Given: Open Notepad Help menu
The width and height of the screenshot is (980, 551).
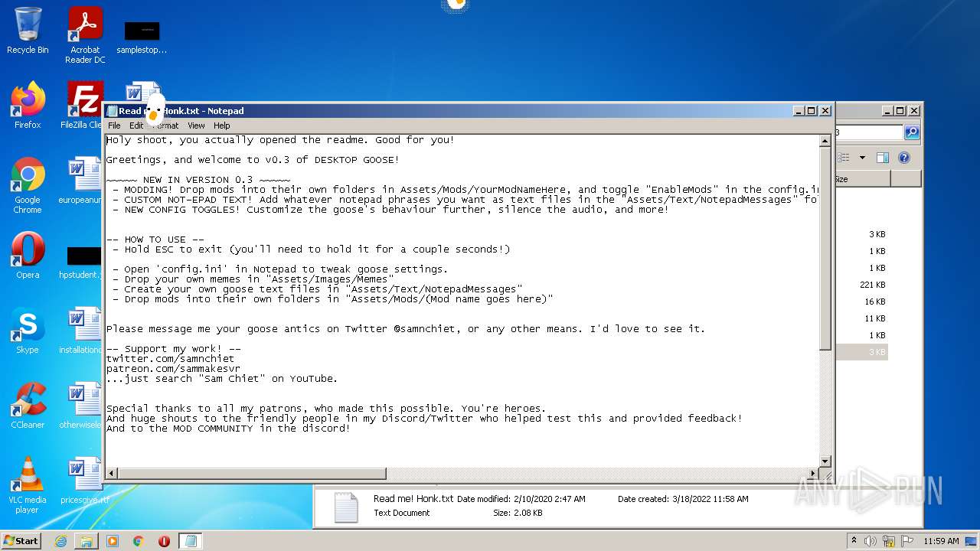Looking at the screenshot, I should pyautogui.click(x=221, y=126).
